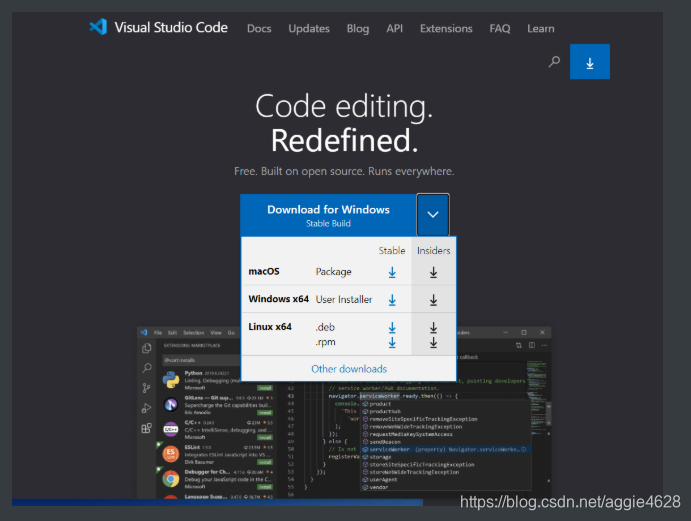Open Run and Debug icon in activity bar

(x=147, y=408)
